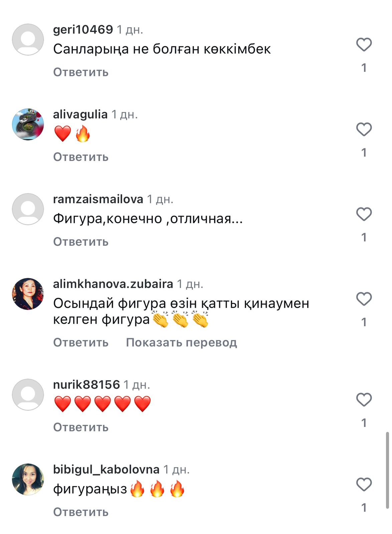Go to alivagulia's profile via username
Image resolution: width=392 pixels, height=534 pixels.
pos(80,114)
